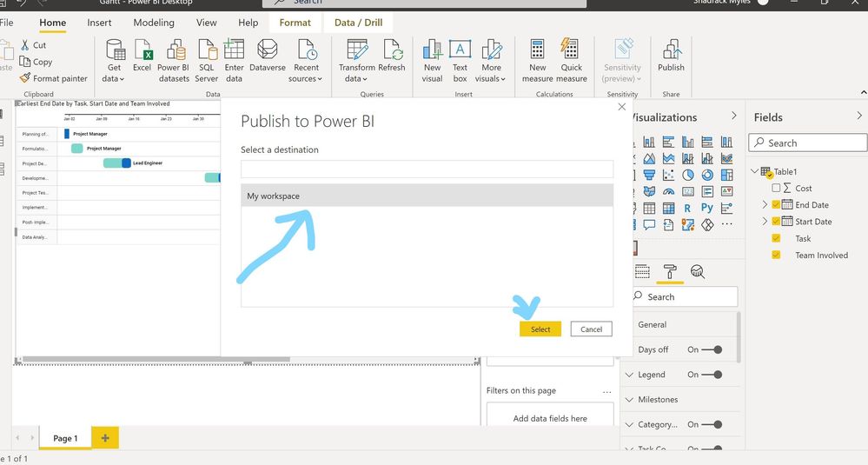This screenshot has height=465, width=868.
Task: Collapse the Fields pane
Action: click(859, 116)
